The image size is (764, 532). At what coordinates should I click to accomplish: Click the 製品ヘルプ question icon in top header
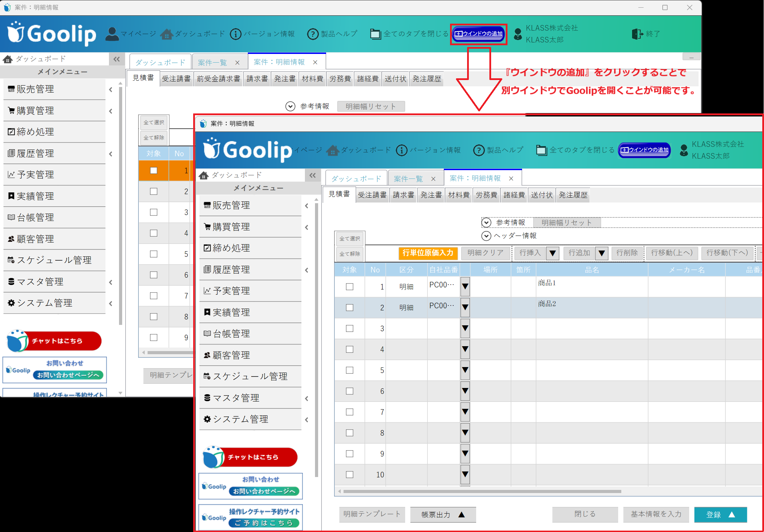pos(313,34)
